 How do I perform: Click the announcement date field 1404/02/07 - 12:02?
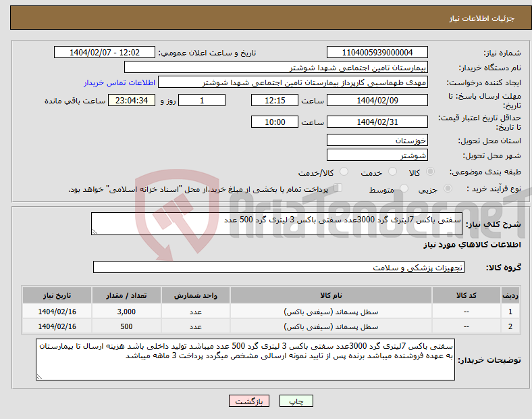[x=105, y=52]
